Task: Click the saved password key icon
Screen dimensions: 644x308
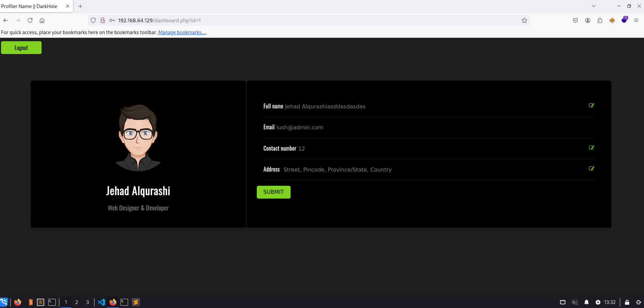Action: 112,20
